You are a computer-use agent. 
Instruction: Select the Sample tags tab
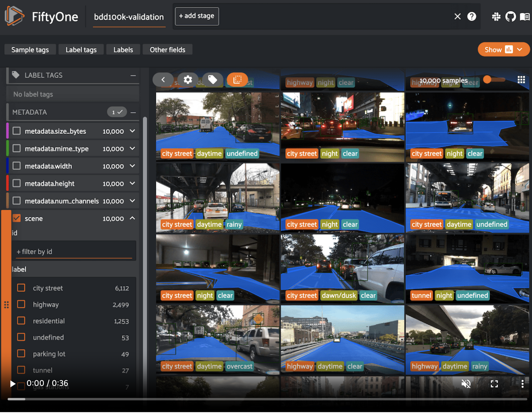(x=30, y=50)
